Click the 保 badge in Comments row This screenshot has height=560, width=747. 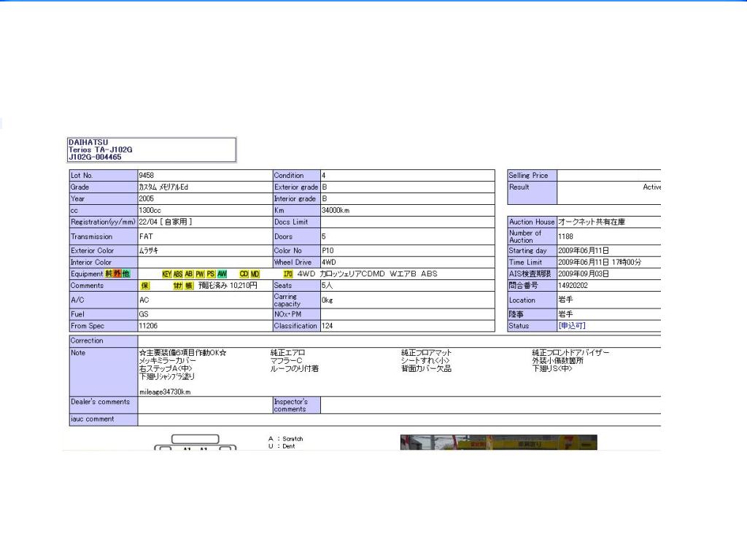(x=145, y=286)
